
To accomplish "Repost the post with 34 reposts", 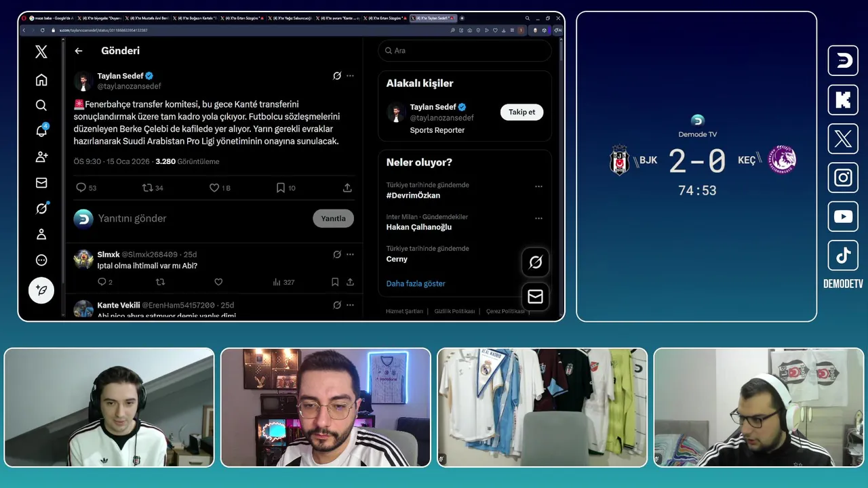I will [x=153, y=188].
